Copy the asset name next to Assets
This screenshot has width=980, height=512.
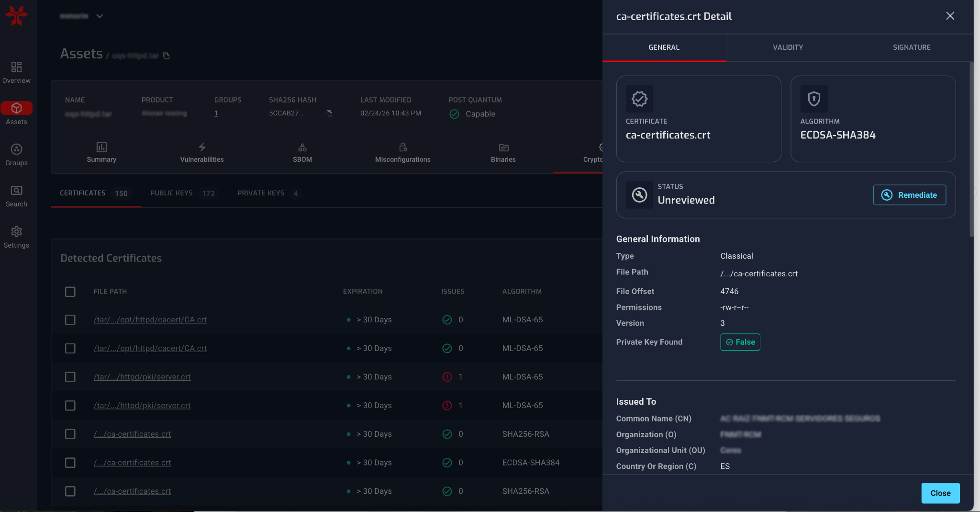click(x=167, y=56)
